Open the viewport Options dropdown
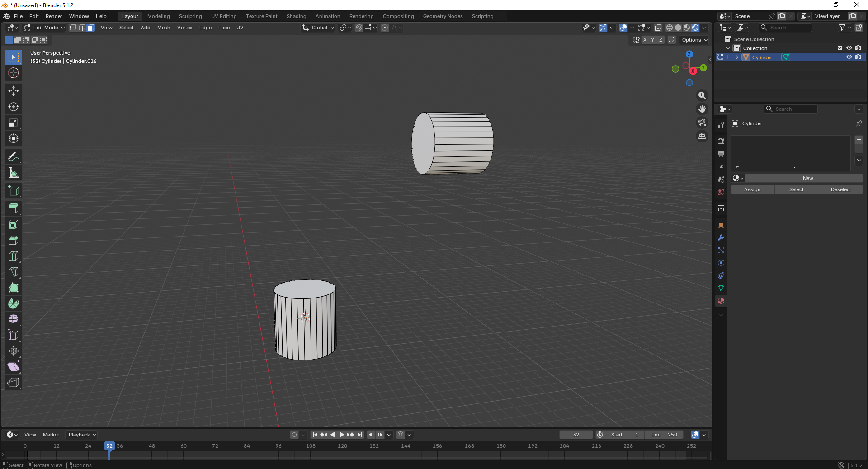 (x=695, y=40)
